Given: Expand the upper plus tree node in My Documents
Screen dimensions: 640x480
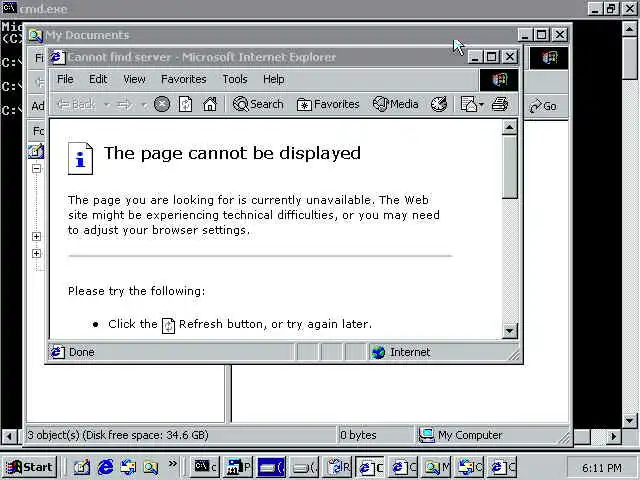Looking at the screenshot, I should coord(36,236).
